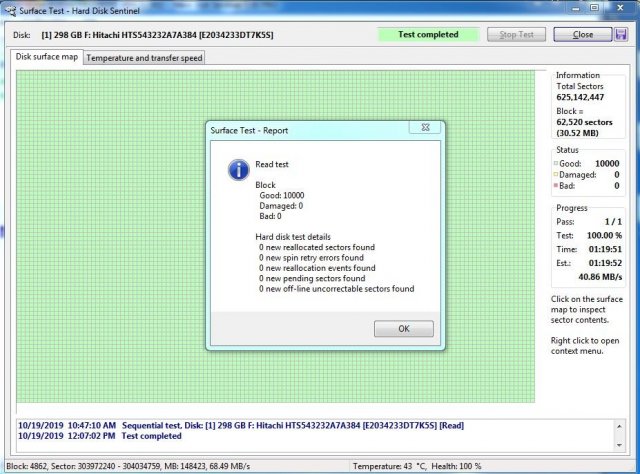Click the Hard Disk Sentinel title bar icon
Image resolution: width=640 pixels, height=474 pixels.
pyautogui.click(x=10, y=11)
